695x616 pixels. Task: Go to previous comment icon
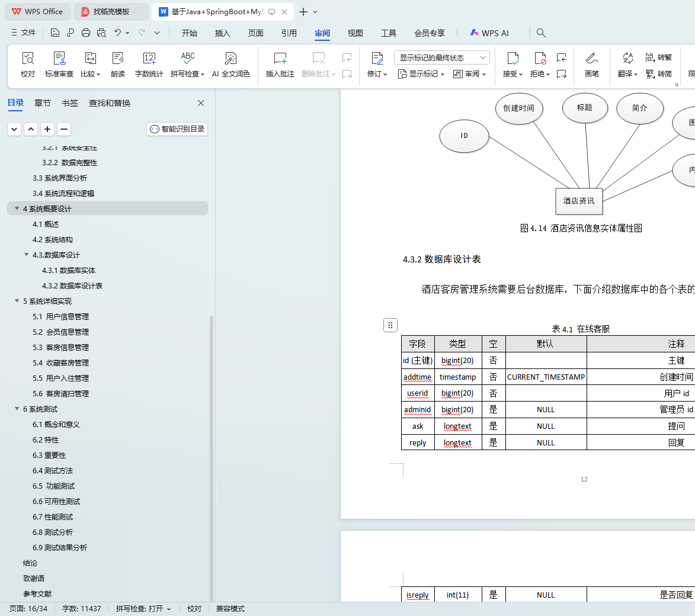[347, 57]
